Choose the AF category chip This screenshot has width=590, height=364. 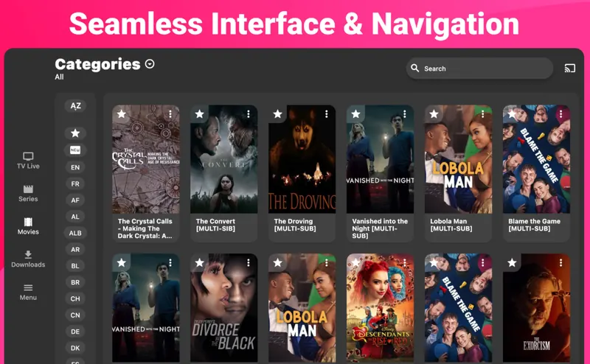(75, 200)
